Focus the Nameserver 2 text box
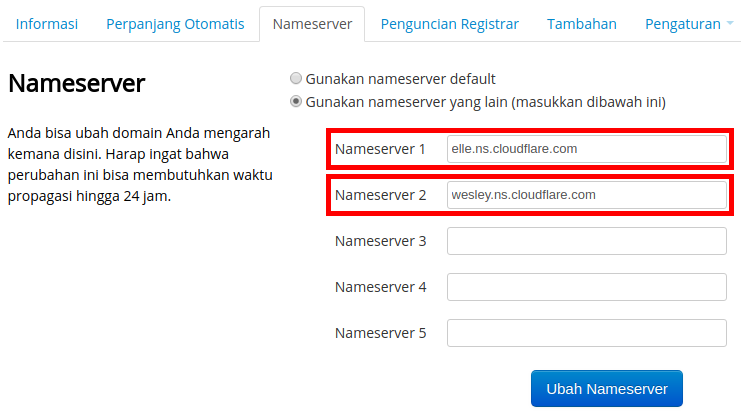Screen dimensions: 741x420 point(586,195)
